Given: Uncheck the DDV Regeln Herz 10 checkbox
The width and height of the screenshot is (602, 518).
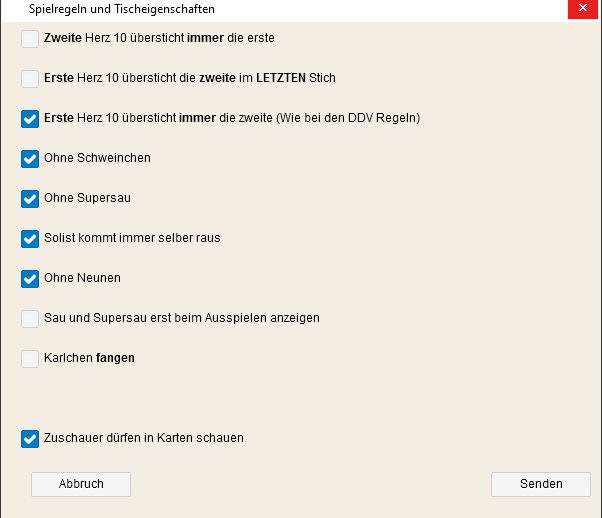Looking at the screenshot, I should click(x=30, y=119).
